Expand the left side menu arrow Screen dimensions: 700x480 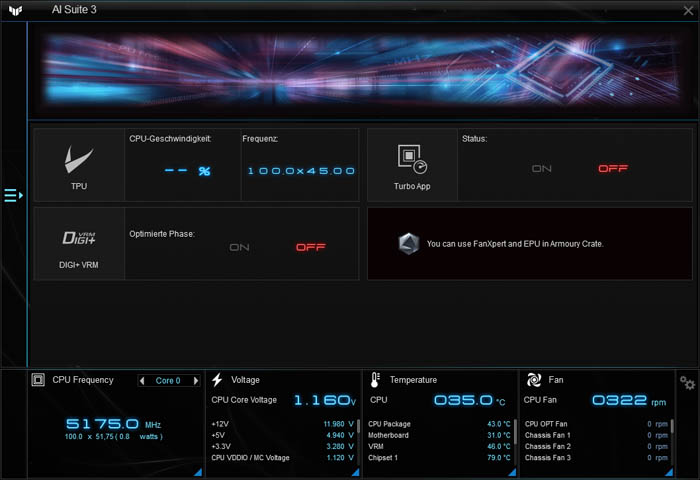pos(13,195)
